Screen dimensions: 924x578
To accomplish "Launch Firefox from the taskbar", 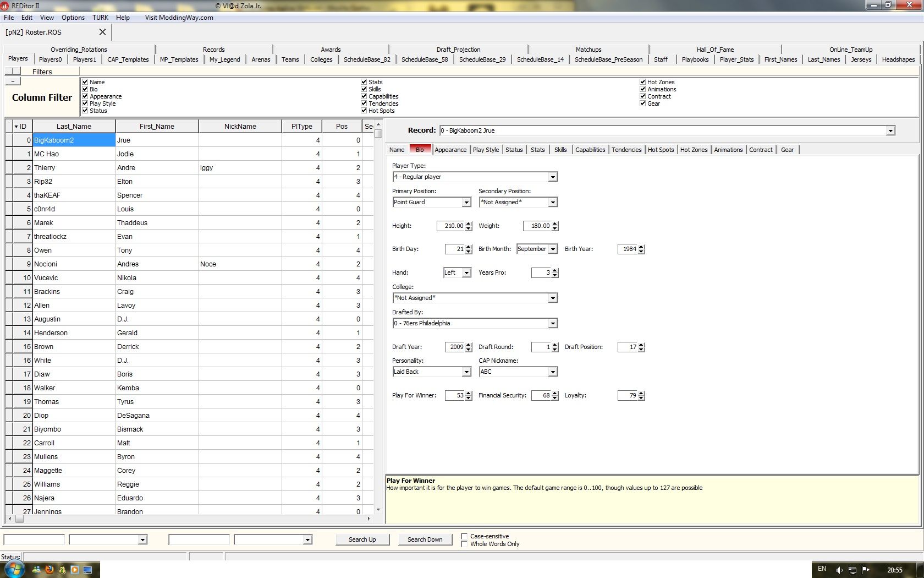I will 50,570.
